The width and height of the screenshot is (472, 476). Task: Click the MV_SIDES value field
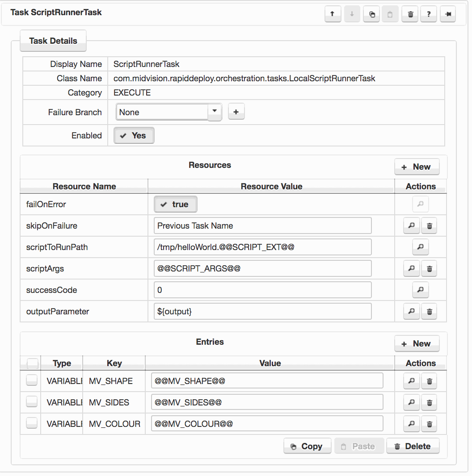(267, 402)
